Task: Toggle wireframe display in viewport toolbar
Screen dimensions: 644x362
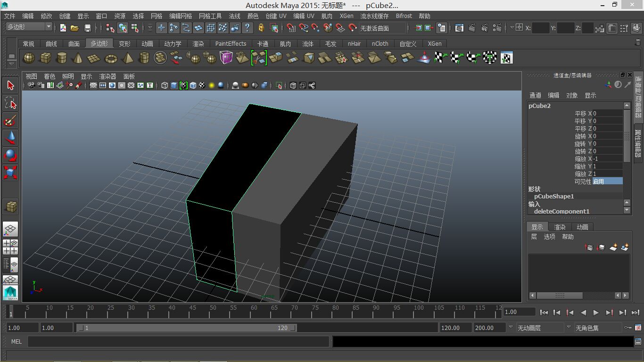Action: (165, 85)
